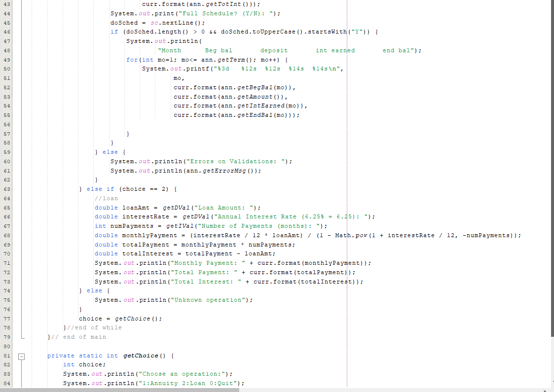Click line number 81 in the gutter
The image size is (554, 392).
point(6,355)
